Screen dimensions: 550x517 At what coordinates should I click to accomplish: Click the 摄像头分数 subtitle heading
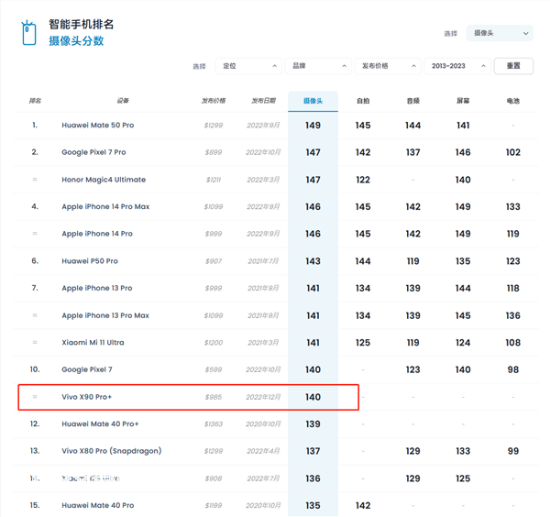(76, 41)
